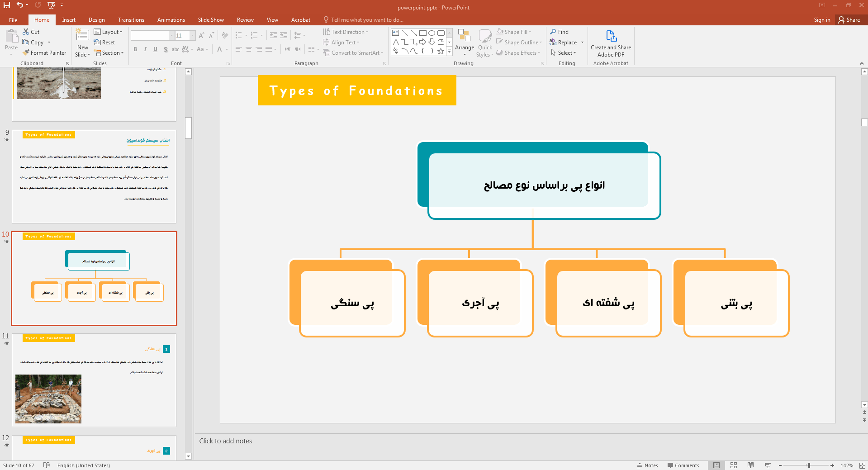Click the zoom in plus button
Screen dimensions: 868x470
click(x=832, y=465)
